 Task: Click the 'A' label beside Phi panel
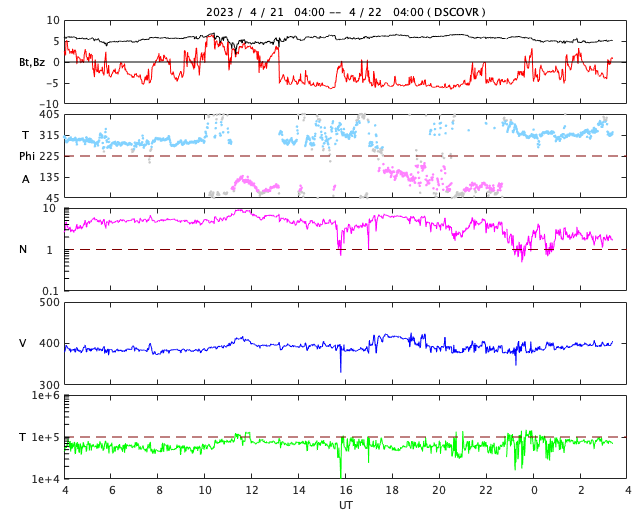(x=26, y=179)
